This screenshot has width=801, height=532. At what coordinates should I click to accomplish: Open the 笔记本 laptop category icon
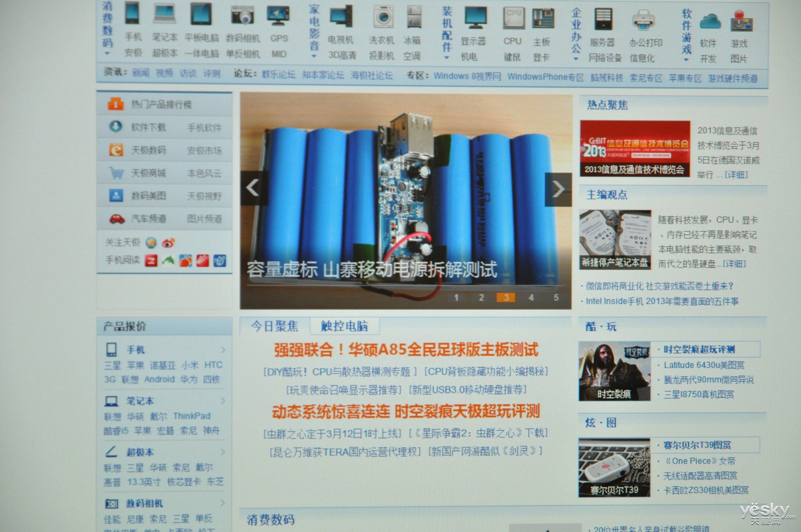pyautogui.click(x=164, y=13)
